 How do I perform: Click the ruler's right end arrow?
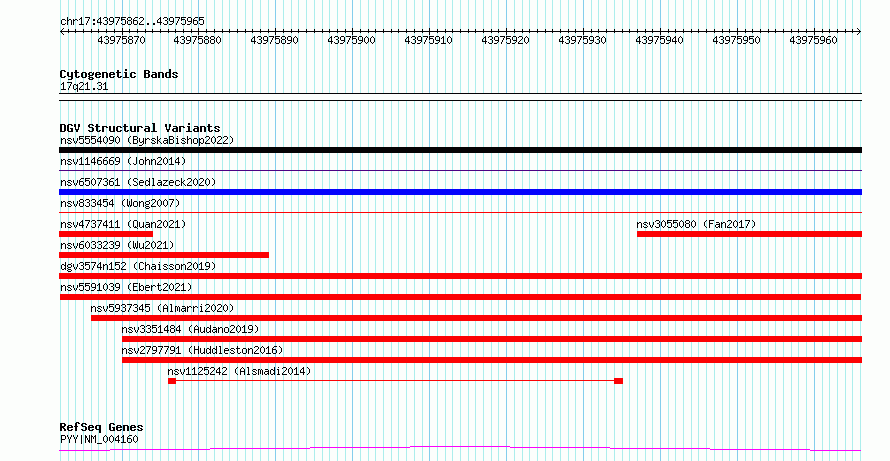point(859,32)
